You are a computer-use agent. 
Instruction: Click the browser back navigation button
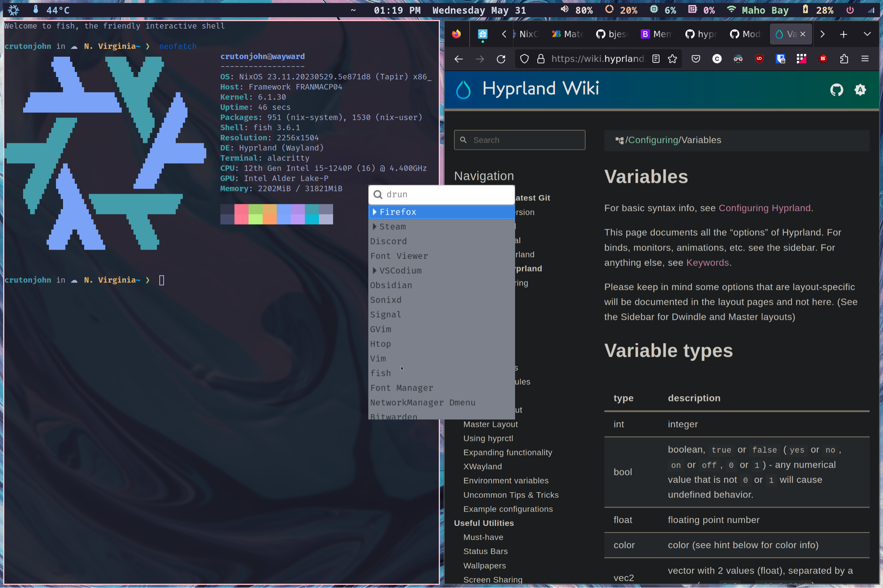[459, 60]
